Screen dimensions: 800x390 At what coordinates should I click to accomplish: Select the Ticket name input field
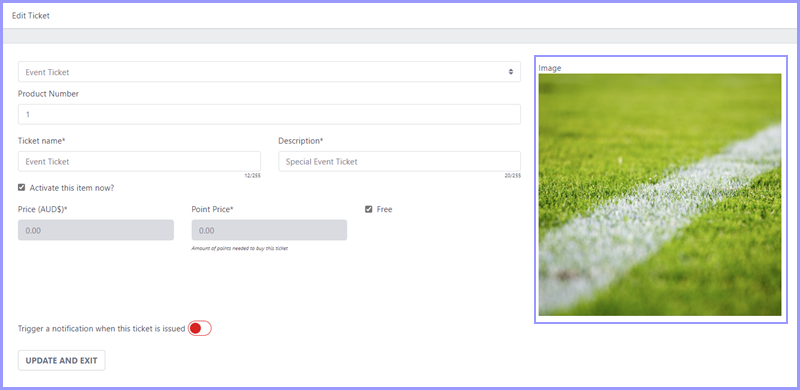point(139,161)
